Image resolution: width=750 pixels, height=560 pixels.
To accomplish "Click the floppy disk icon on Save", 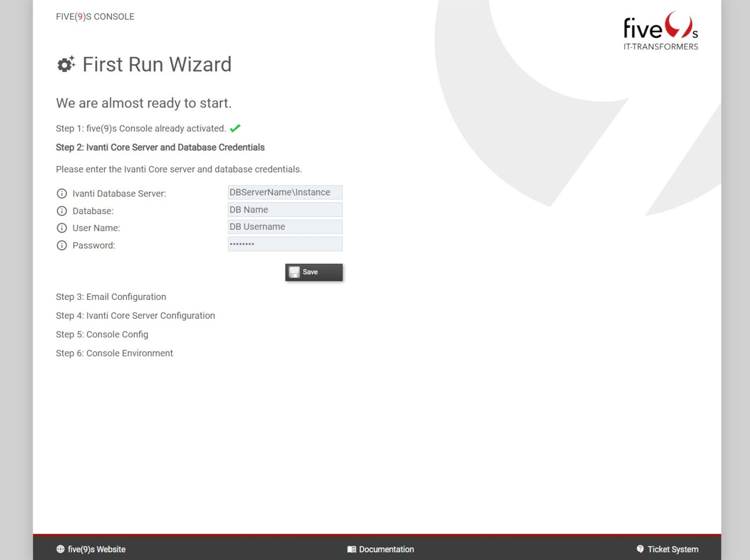I will (294, 272).
